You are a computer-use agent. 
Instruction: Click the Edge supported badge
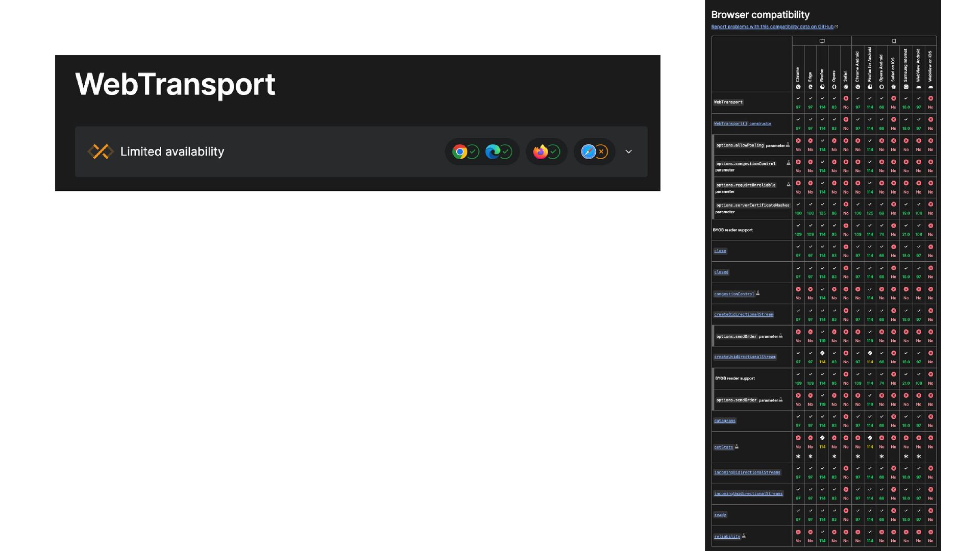pyautogui.click(x=499, y=152)
